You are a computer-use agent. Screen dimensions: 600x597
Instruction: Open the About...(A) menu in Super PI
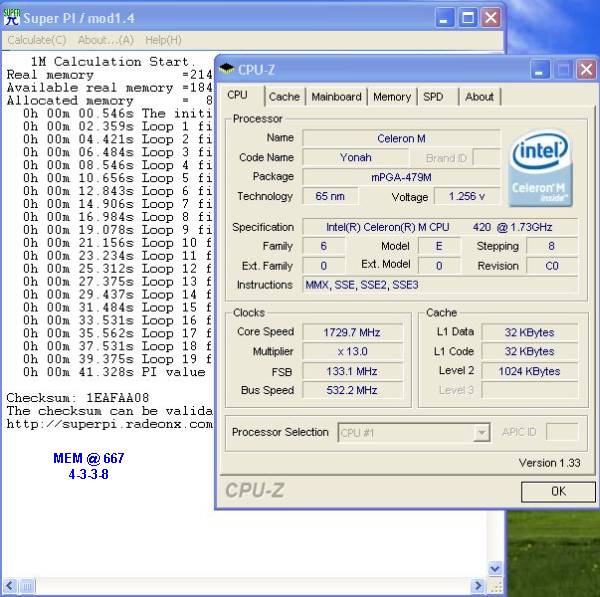106,40
